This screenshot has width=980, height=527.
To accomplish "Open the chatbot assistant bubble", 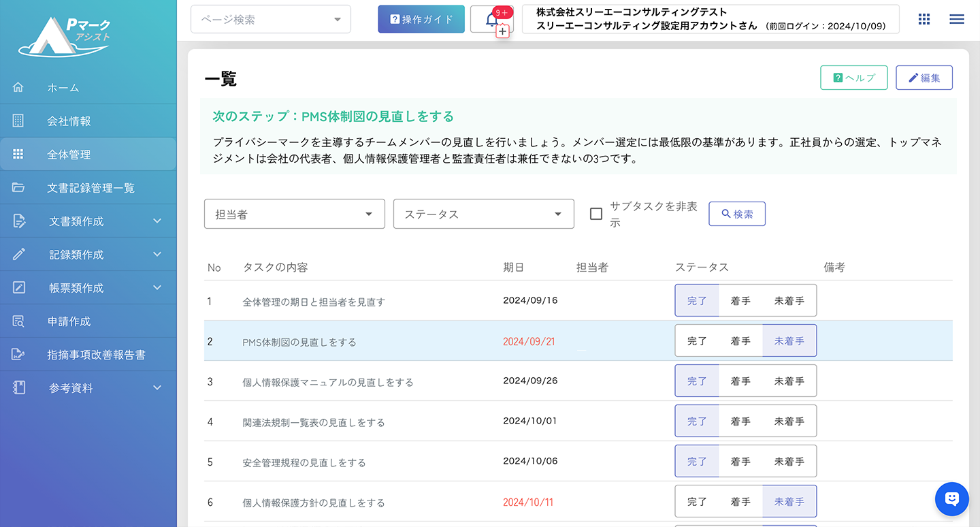I will point(951,499).
